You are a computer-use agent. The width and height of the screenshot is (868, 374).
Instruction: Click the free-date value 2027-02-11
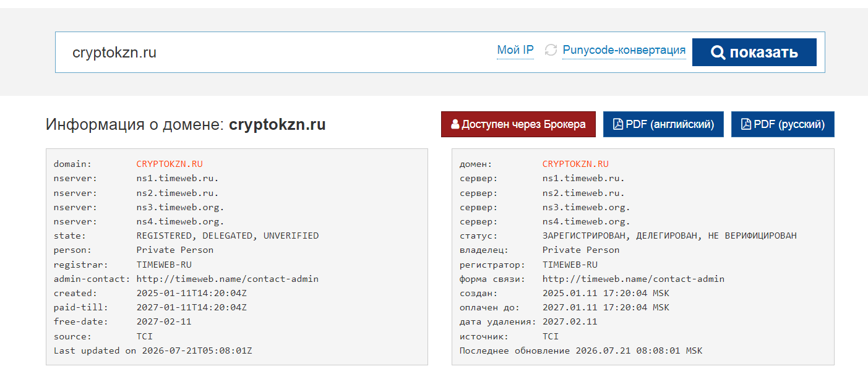click(164, 321)
